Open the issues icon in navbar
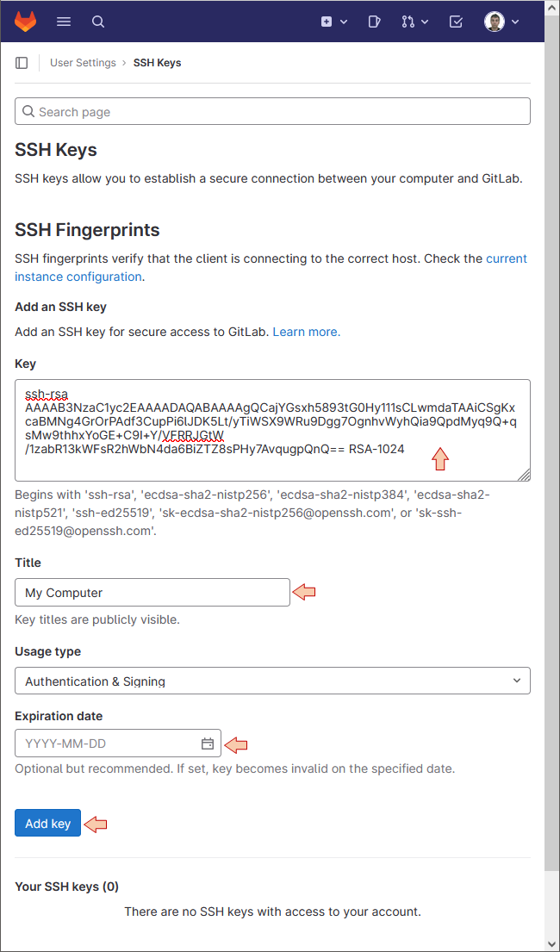The image size is (560, 952). tap(374, 22)
